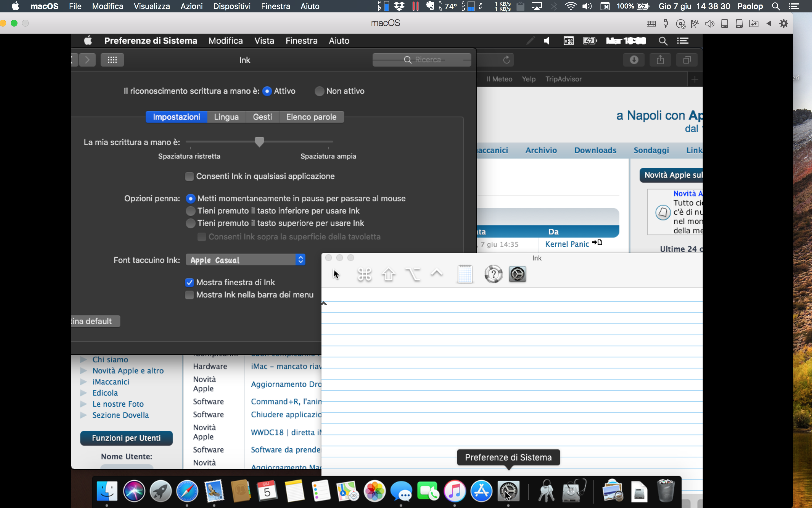Toggle the Command key icon in Ink window

coord(364,274)
